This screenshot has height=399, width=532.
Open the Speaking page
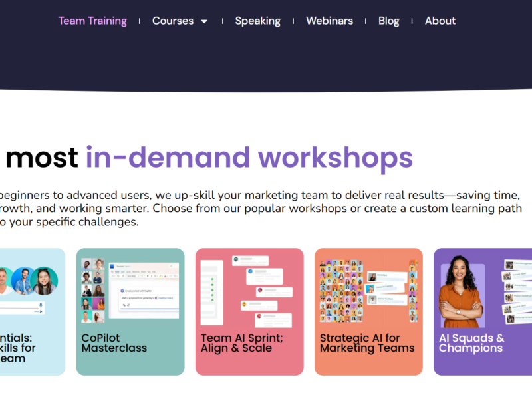pyautogui.click(x=258, y=21)
